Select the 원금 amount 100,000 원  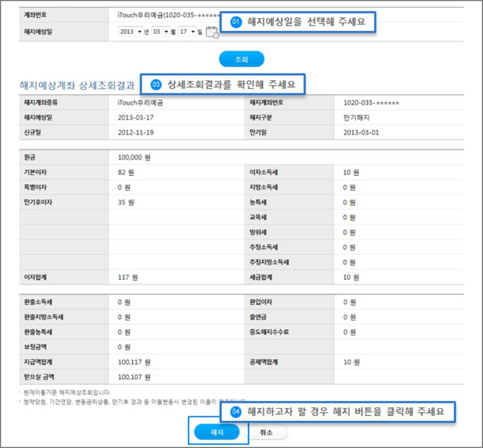tap(135, 157)
